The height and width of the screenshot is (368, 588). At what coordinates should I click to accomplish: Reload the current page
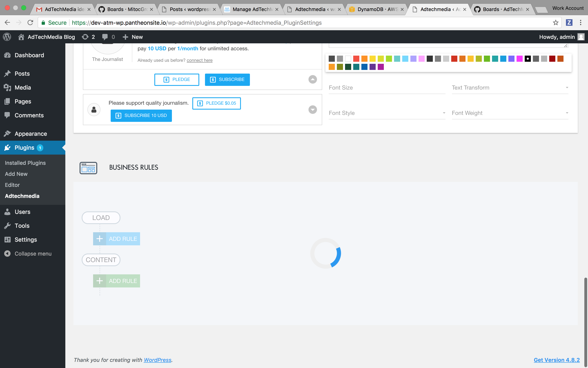(x=30, y=23)
